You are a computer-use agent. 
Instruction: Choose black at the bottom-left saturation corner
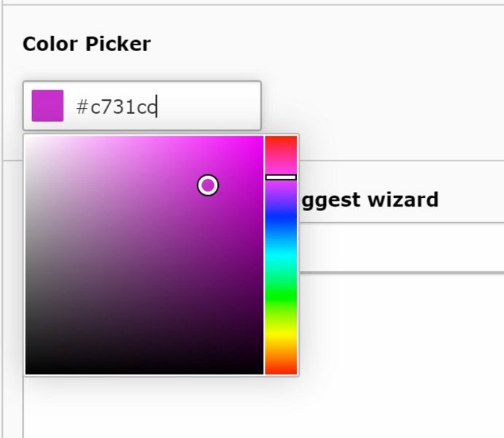[28, 372]
